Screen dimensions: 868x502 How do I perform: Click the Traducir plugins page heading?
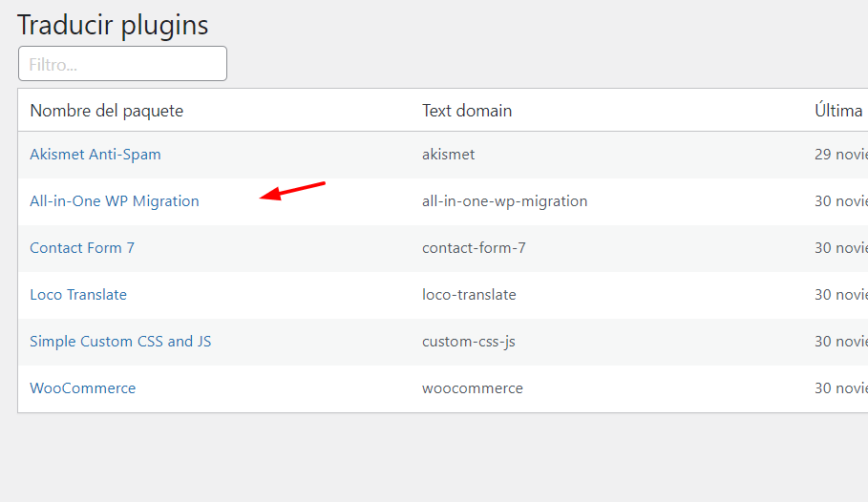[113, 26]
